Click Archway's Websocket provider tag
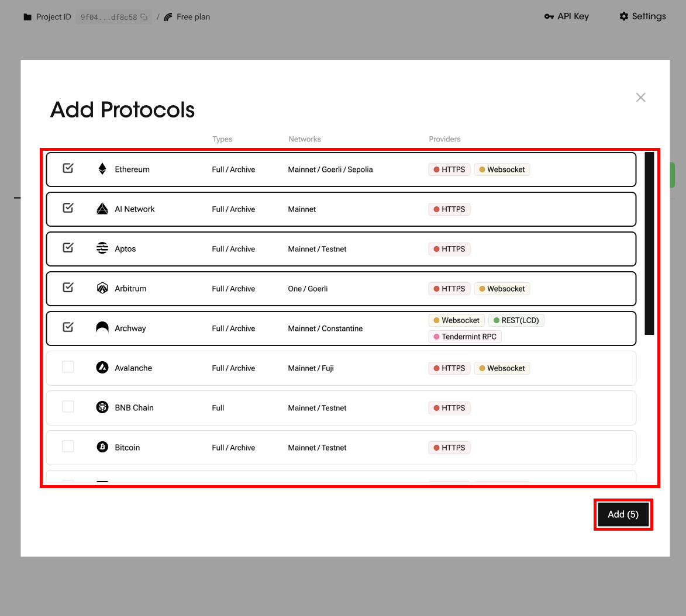Image resolution: width=686 pixels, height=616 pixels. [x=456, y=320]
